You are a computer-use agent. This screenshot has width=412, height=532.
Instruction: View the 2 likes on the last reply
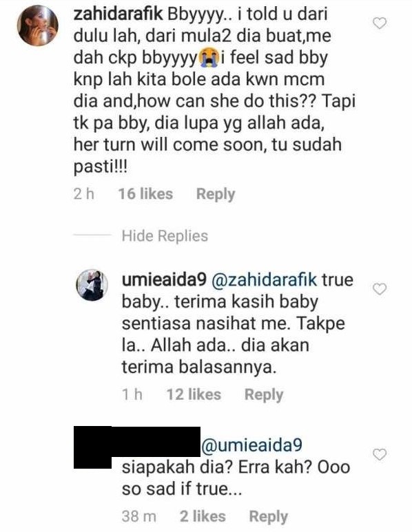tap(203, 516)
